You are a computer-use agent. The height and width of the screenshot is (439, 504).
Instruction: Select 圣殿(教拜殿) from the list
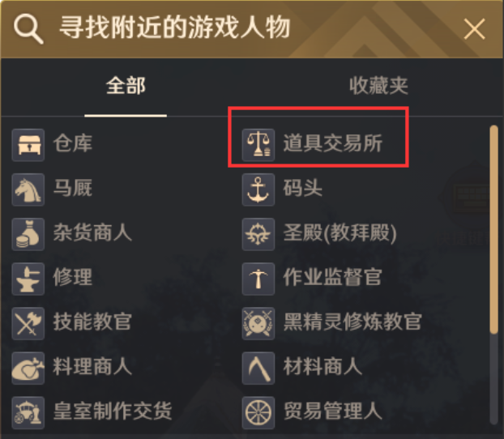pyautogui.click(x=339, y=234)
